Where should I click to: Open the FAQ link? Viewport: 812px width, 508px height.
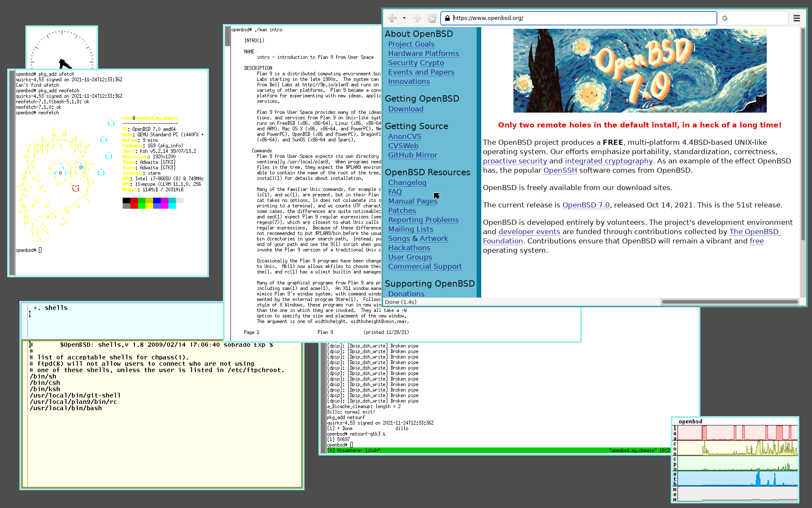(395, 192)
